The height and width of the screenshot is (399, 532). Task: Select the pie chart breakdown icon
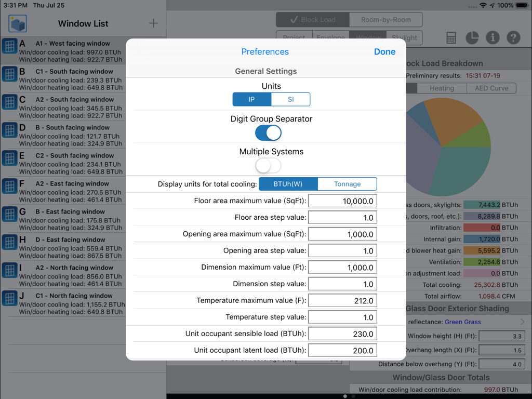(x=472, y=37)
